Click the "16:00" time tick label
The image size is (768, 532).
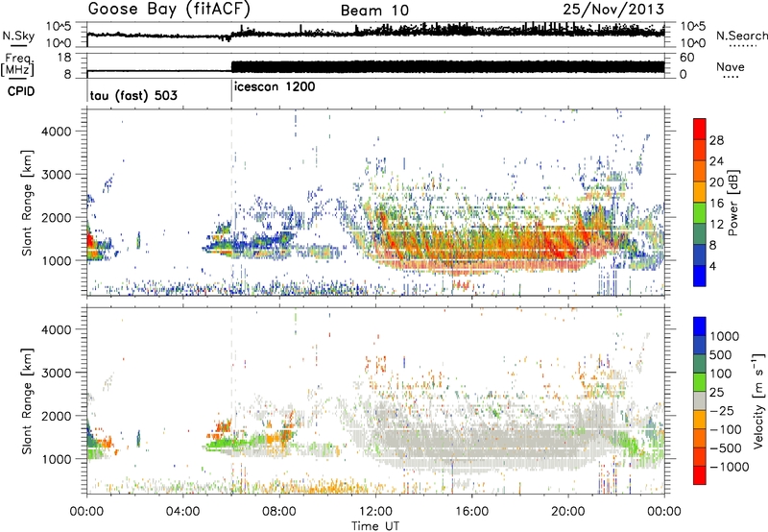click(471, 512)
